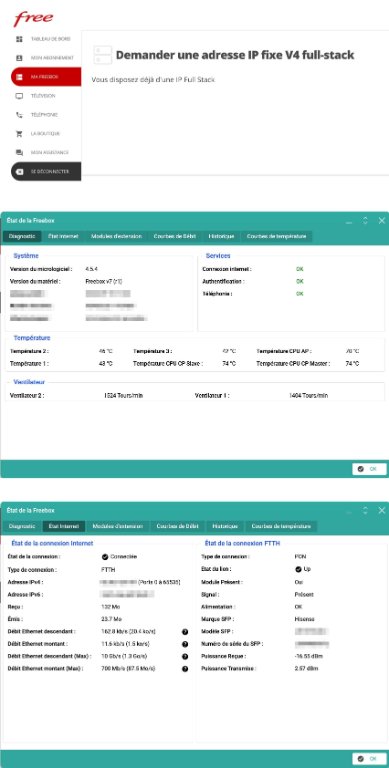Viewport: 389px width, 768px height.
Task: Click OK button in État Internet window
Action: pos(369,759)
